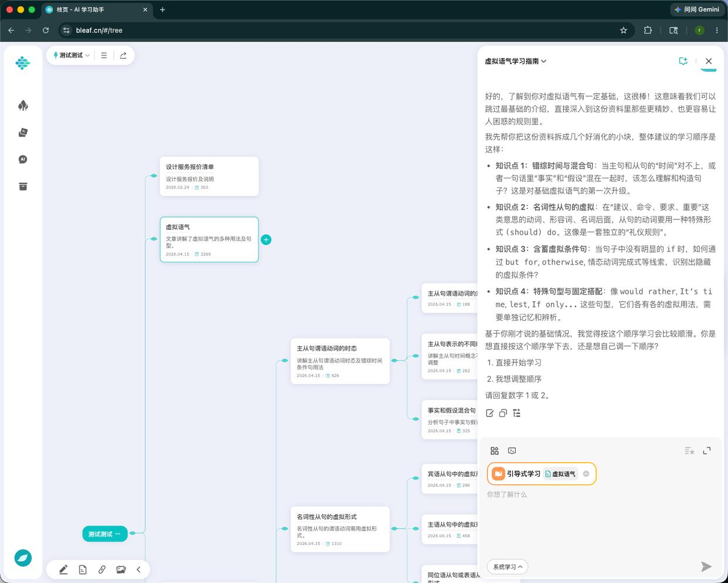Click the green leaf avatar at sidebar bottom
Viewport: 728px width, 583px height.
tap(23, 558)
